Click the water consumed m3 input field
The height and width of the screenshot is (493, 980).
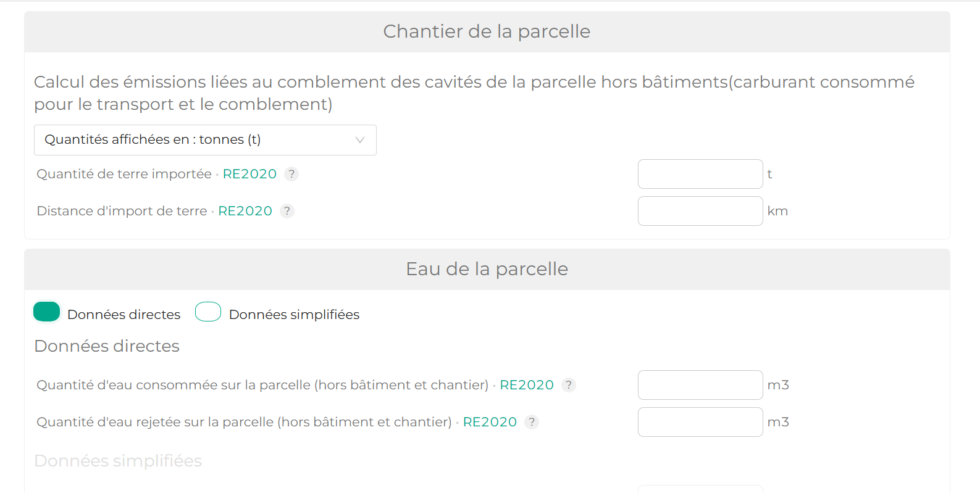point(700,385)
